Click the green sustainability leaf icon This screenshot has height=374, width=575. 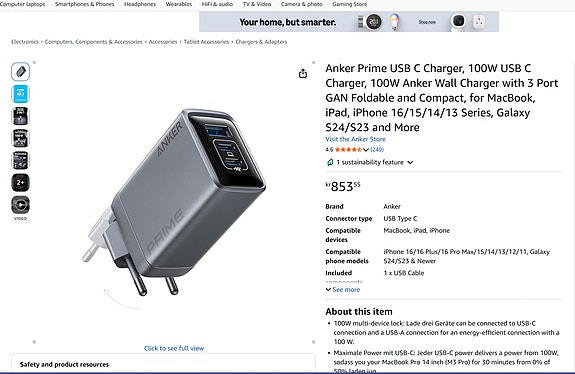(330, 162)
